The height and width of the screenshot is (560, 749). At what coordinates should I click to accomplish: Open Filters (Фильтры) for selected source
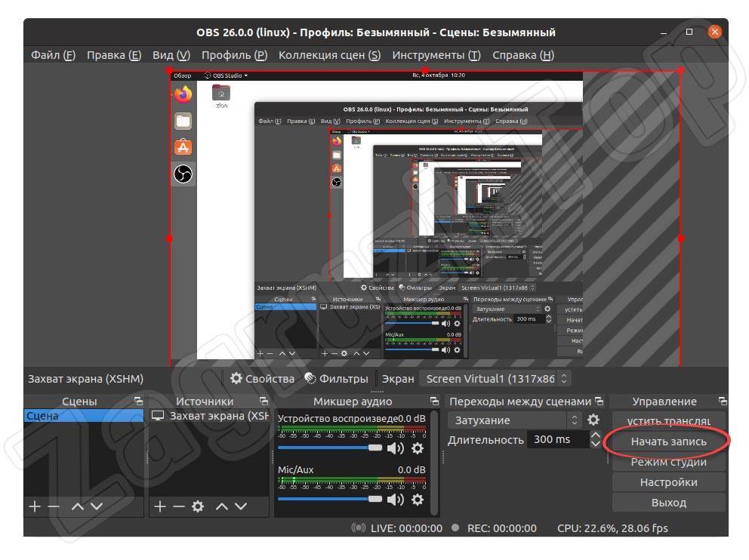point(336,379)
